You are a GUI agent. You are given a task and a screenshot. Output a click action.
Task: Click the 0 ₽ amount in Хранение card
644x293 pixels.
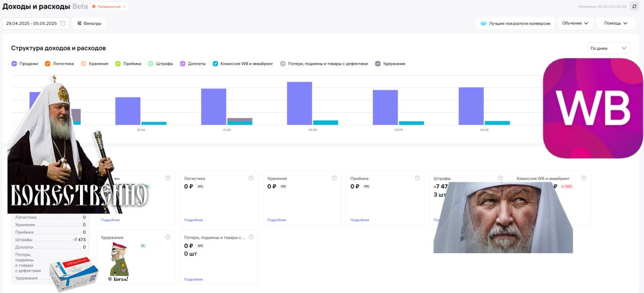point(272,186)
